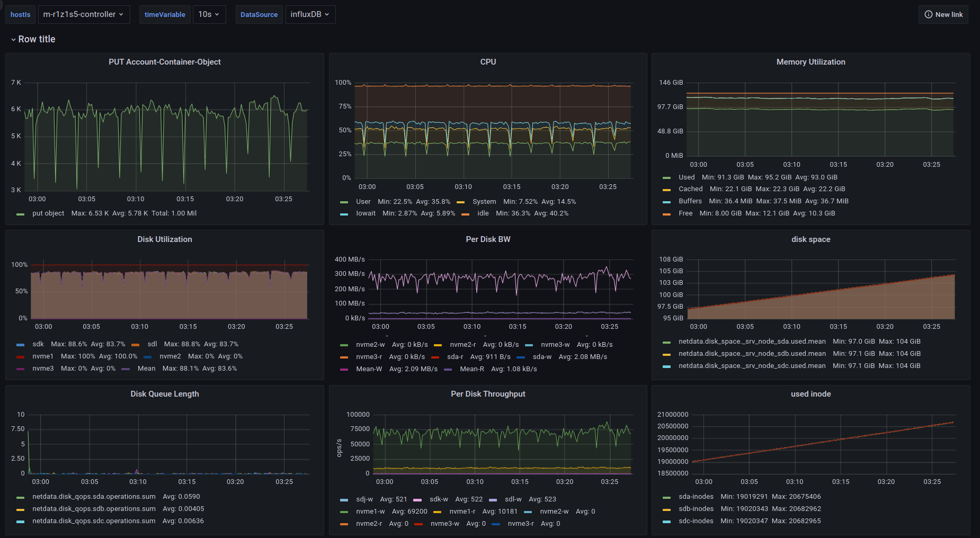Toggle the User series in CPU legend
This screenshot has width=980, height=538.
[x=363, y=202]
